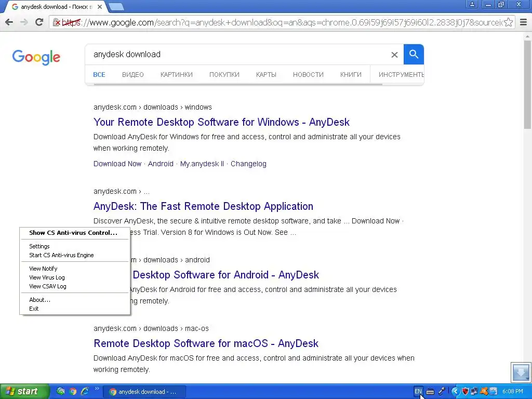Click the browser Forward arrow
Image resolution: width=532 pixels, height=399 pixels.
pyautogui.click(x=24, y=22)
